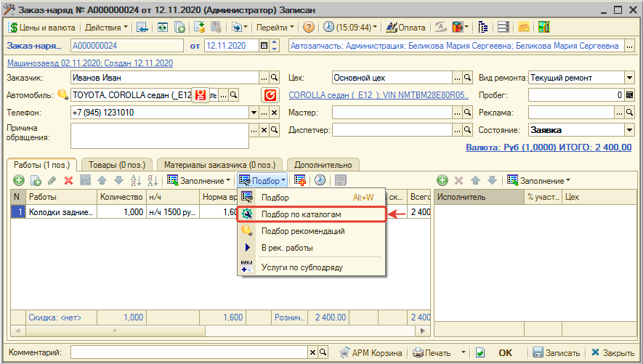The image size is (643, 364).
Task: Open the 'Перейти' dropdown menu
Action: tap(275, 28)
